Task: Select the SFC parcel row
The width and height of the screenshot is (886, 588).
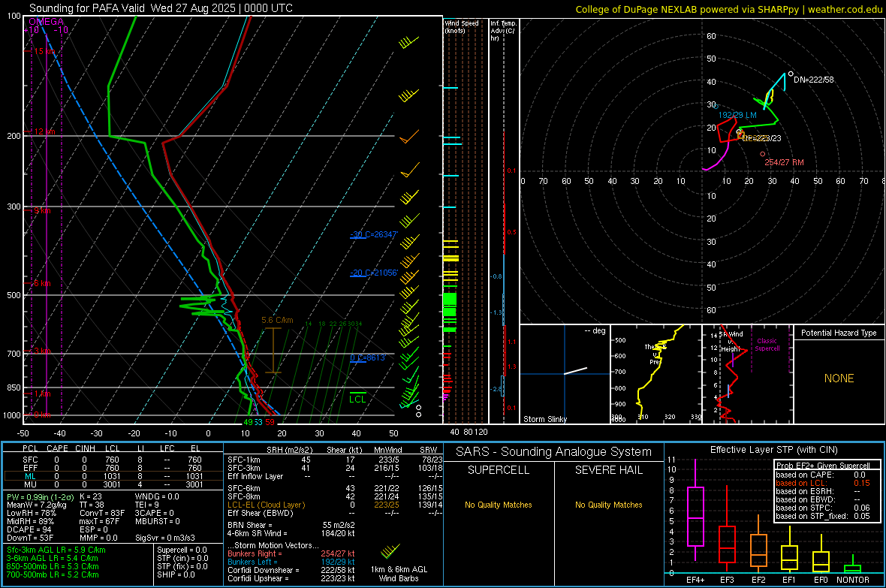Action: (113, 460)
